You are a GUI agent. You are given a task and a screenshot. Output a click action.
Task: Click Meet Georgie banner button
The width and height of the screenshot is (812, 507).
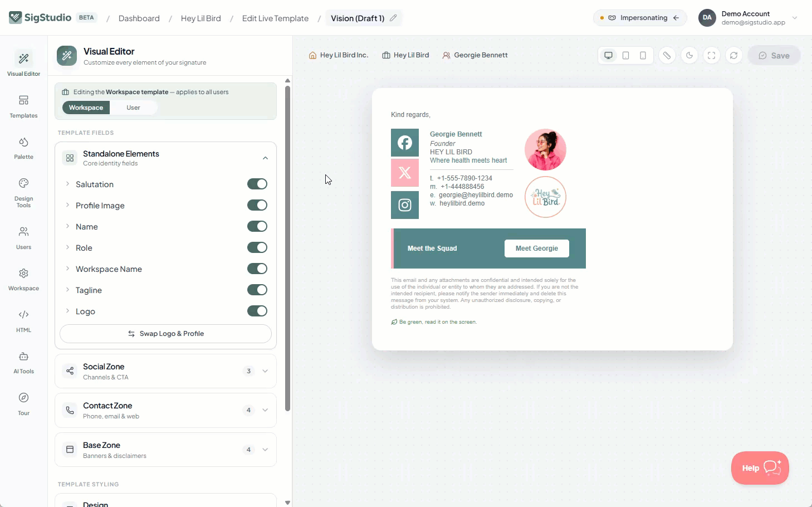click(537, 248)
